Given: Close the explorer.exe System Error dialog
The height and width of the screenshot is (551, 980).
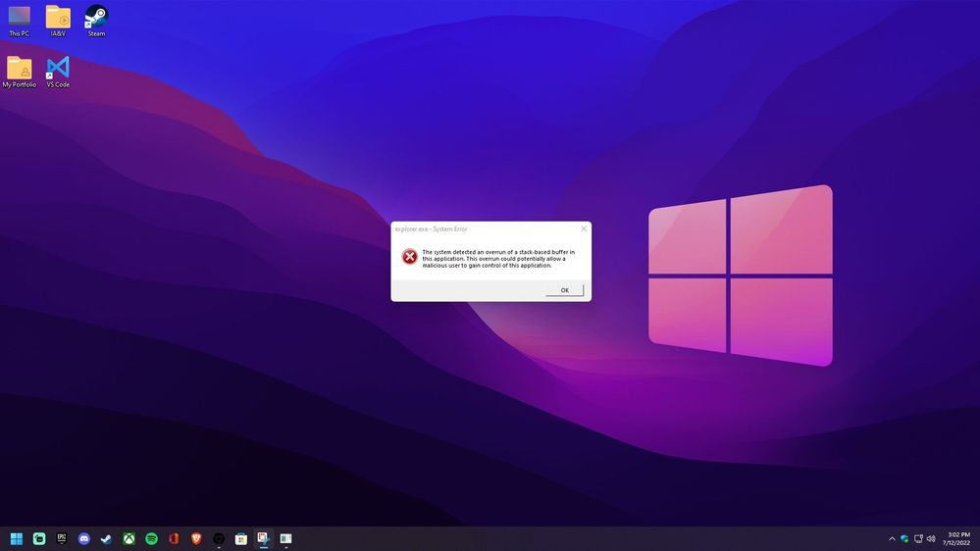Looking at the screenshot, I should click(x=584, y=228).
